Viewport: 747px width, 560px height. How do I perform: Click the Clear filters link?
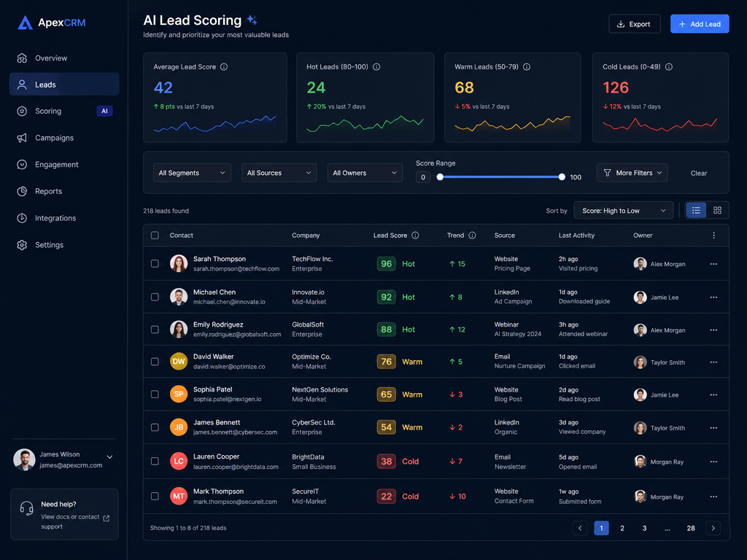699,174
